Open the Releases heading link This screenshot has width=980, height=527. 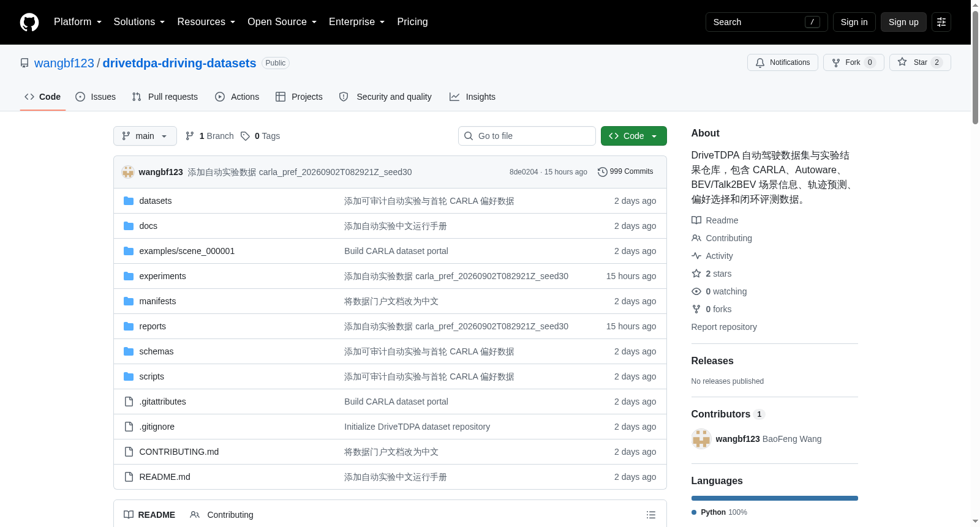(x=712, y=361)
